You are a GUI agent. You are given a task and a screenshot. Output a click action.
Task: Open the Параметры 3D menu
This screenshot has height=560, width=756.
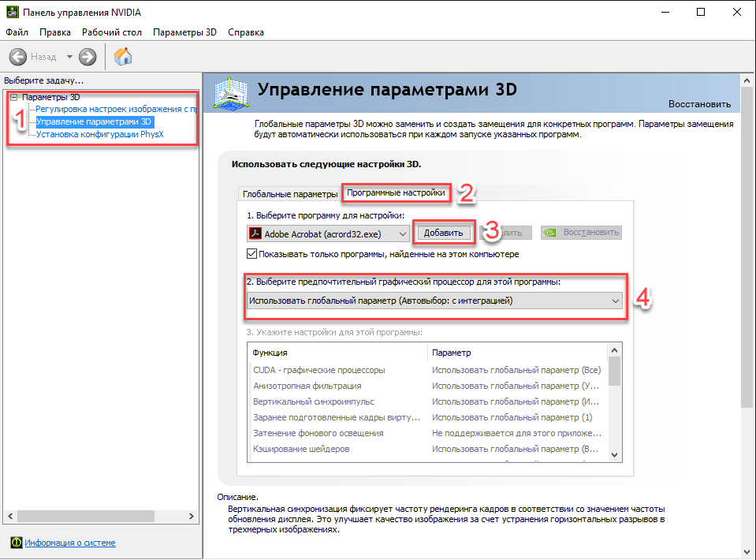coord(184,32)
